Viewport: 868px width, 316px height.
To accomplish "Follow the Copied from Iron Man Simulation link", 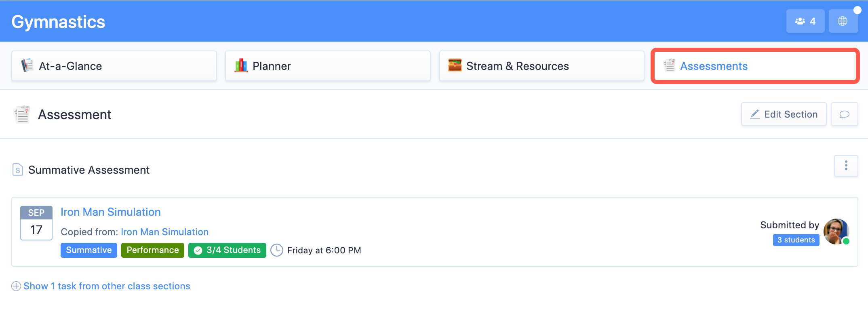I will click(x=164, y=232).
